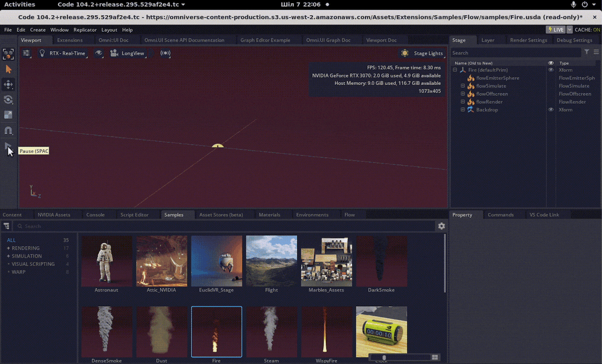Enable the magnet Snap tool
Image resolution: width=602 pixels, height=364 pixels.
[8, 130]
